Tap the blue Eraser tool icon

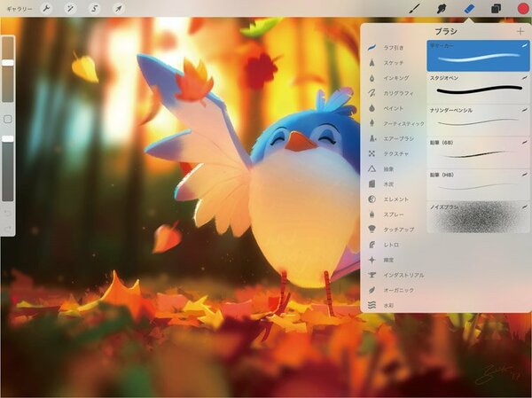[469, 8]
